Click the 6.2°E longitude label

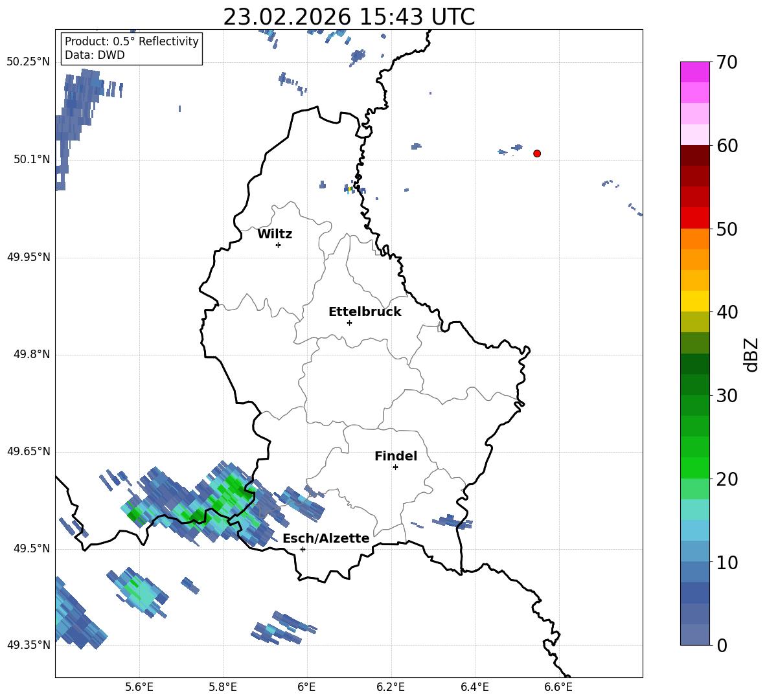pos(391,687)
